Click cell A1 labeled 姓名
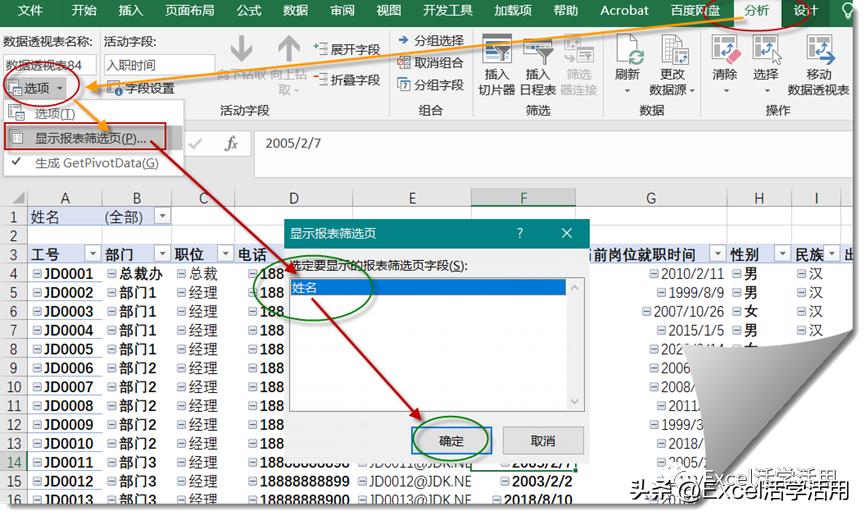The width and height of the screenshot is (865, 516). (x=65, y=216)
